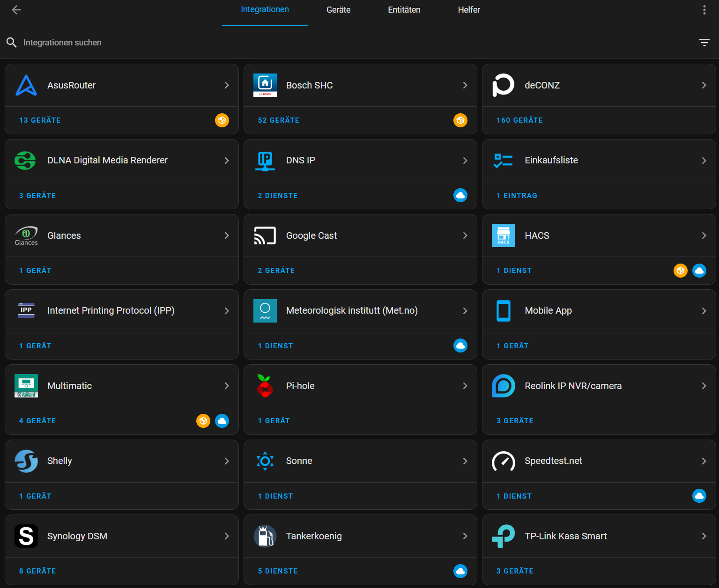The image size is (719, 588).
Task: Focus the Integrationen suchen search field
Action: 356,43
